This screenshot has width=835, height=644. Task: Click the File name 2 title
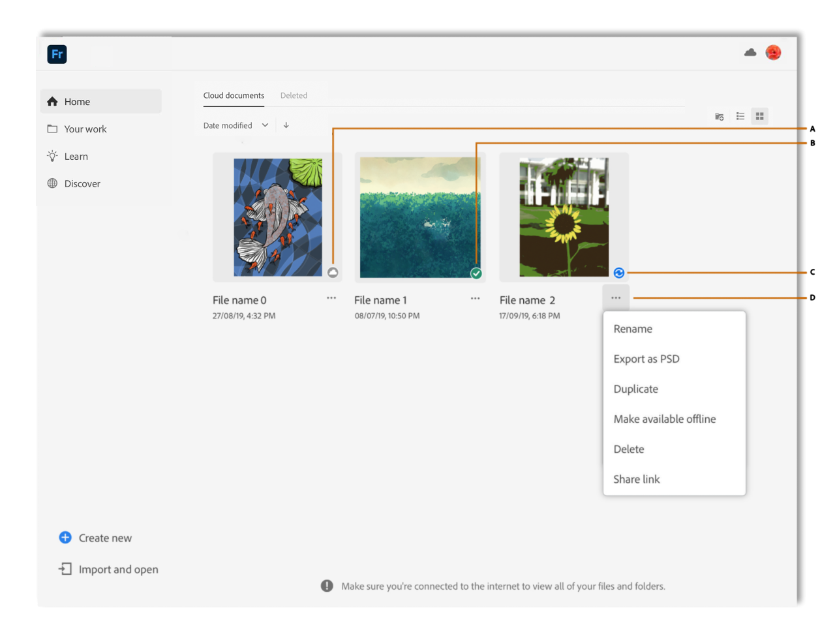tap(527, 300)
